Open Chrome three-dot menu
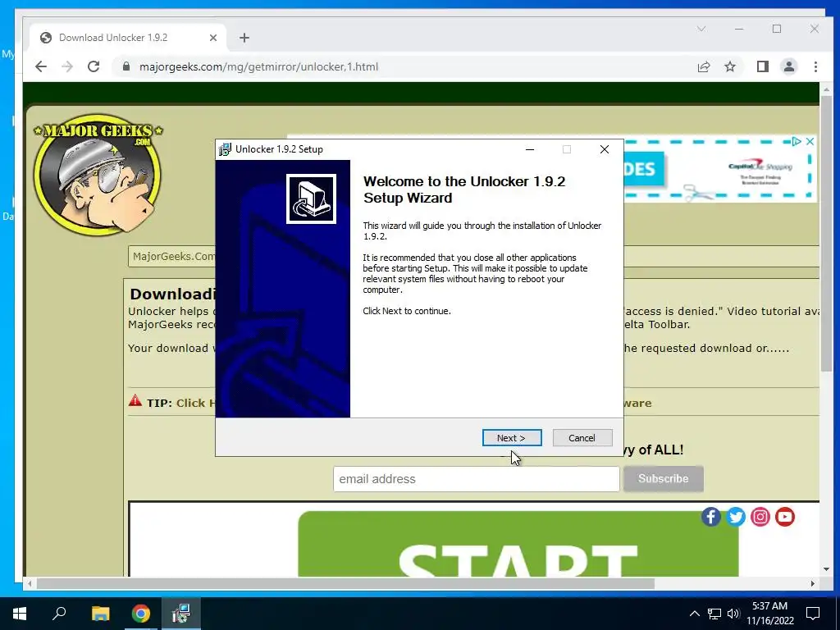This screenshot has width=840, height=630. 815,66
